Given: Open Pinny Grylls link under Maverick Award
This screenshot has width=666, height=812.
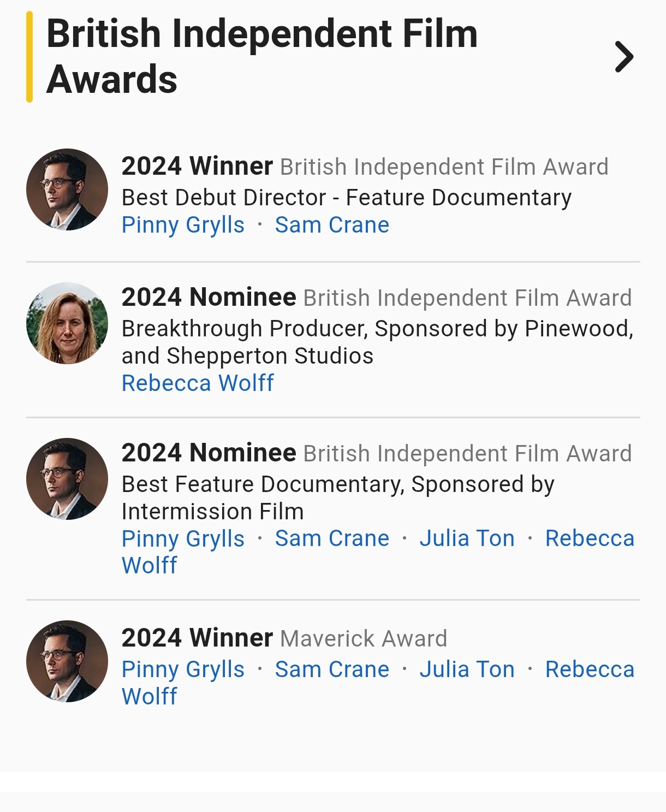Looking at the screenshot, I should [183, 669].
